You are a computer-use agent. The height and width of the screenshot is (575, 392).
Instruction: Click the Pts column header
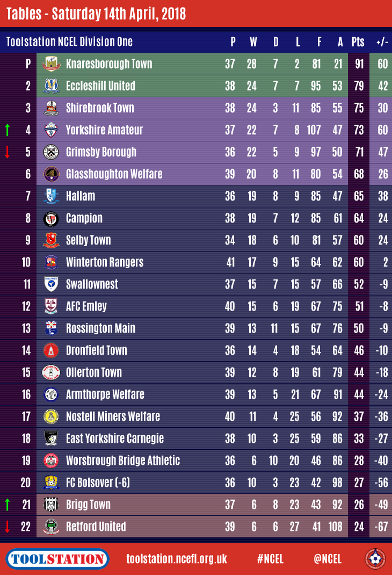[358, 42]
